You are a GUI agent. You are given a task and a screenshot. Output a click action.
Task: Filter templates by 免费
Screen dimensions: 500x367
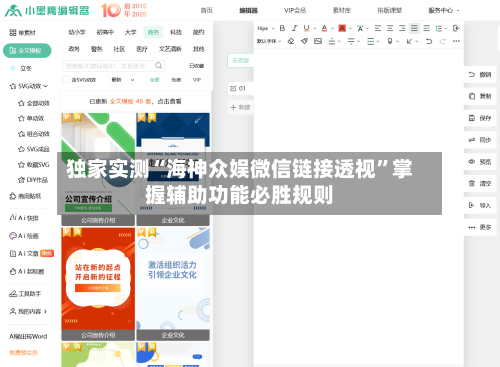pyautogui.click(x=176, y=80)
